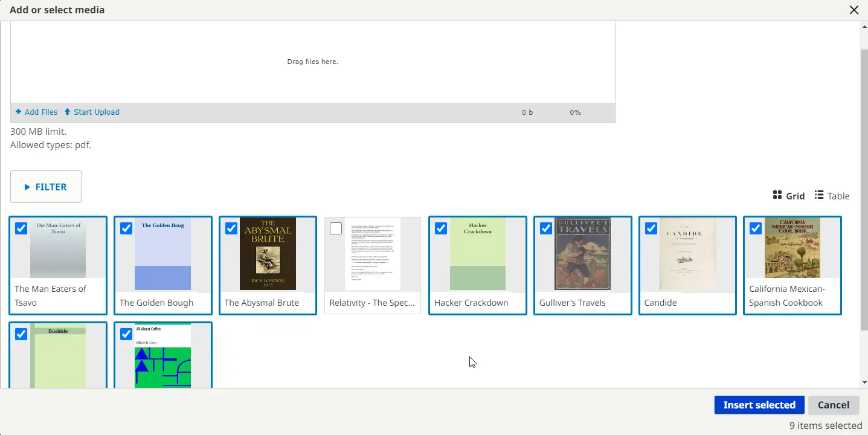This screenshot has width=868, height=435.
Task: Click California Mexican-Spanish Cookbook cover
Action: [x=792, y=249]
